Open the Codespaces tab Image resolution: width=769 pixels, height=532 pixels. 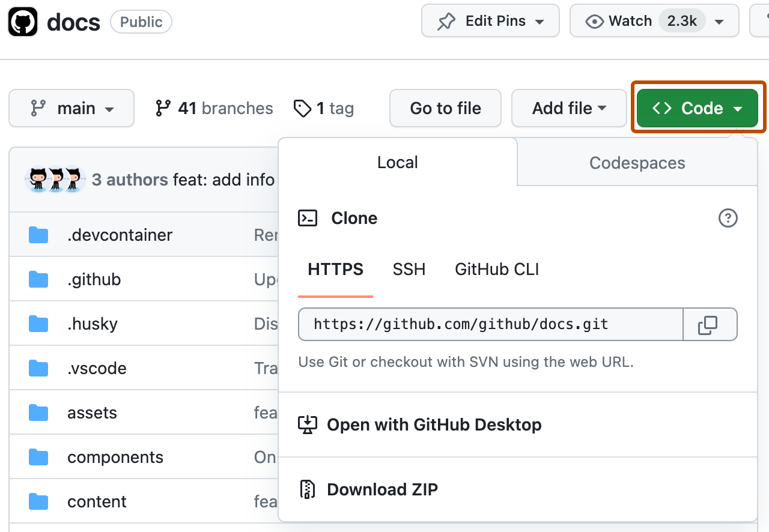point(637,162)
